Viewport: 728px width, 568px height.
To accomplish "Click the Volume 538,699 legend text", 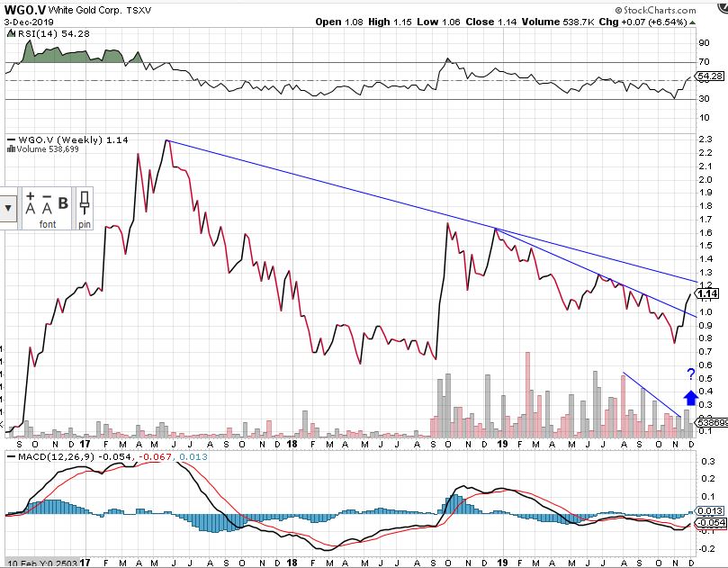I will click(48, 149).
